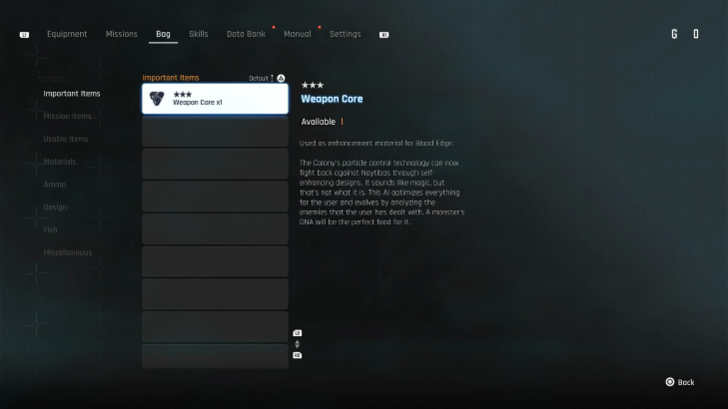Open the Data Bank tab

click(x=246, y=34)
